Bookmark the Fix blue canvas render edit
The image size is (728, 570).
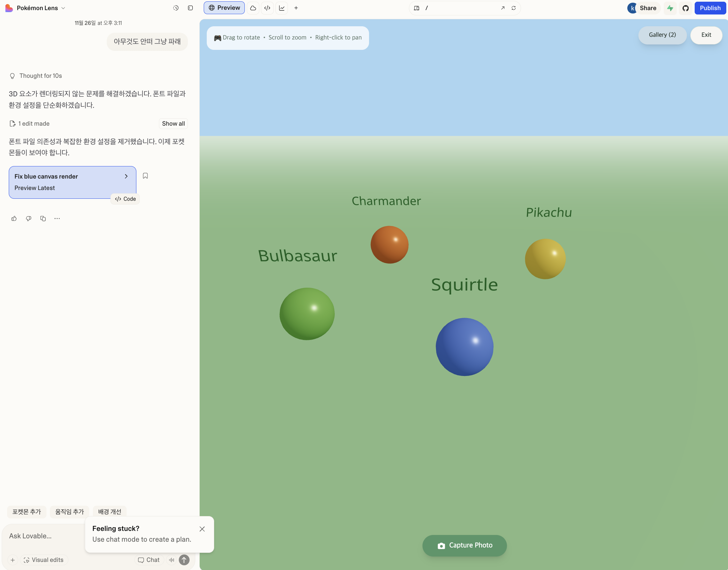[x=145, y=176]
